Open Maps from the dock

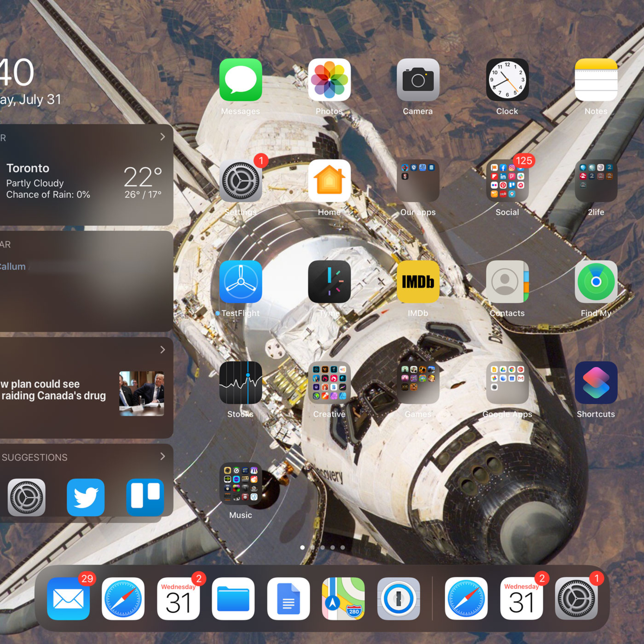[343, 599]
